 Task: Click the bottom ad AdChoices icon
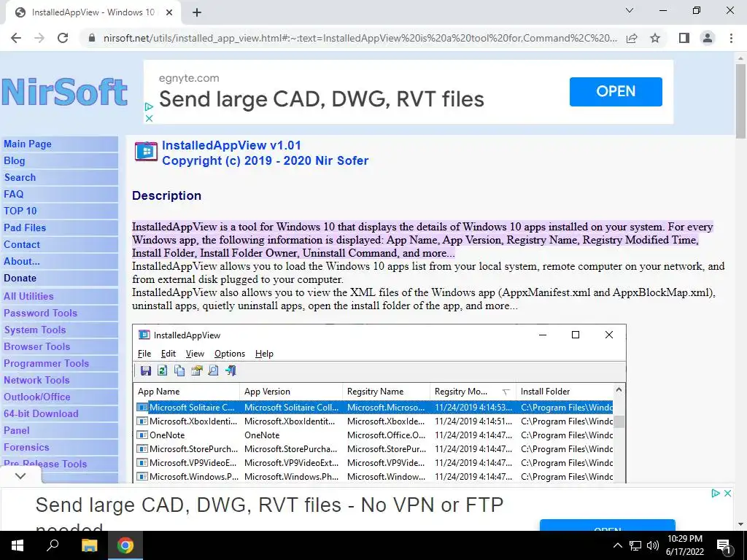click(716, 494)
